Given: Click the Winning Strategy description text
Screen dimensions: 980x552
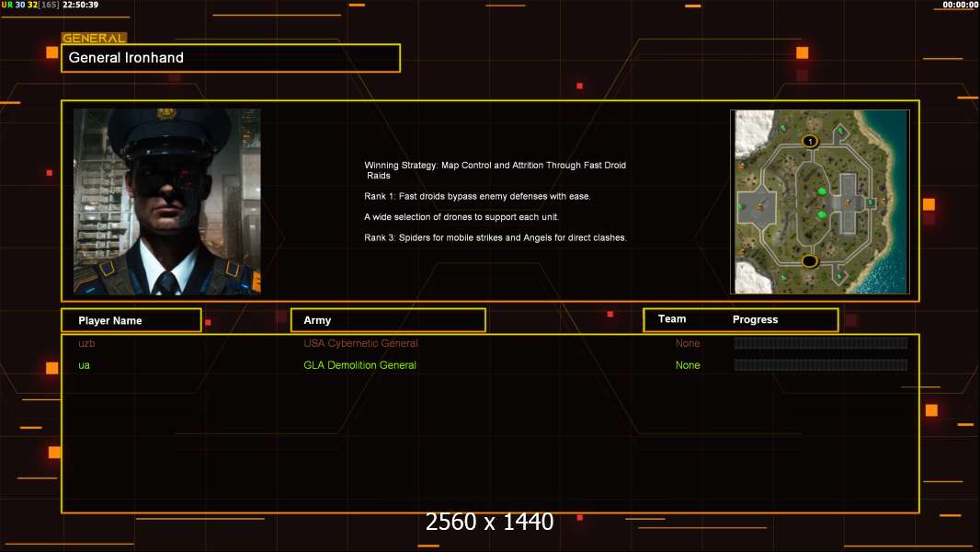Looking at the screenshot, I should [x=495, y=170].
